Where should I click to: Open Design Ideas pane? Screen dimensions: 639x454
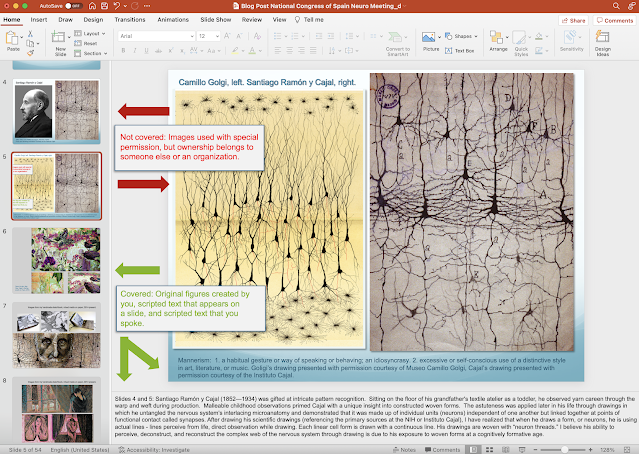[x=602, y=43]
